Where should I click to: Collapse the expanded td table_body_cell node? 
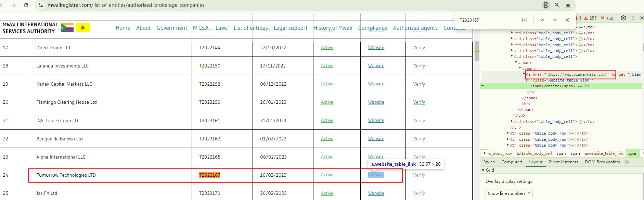(x=512, y=56)
